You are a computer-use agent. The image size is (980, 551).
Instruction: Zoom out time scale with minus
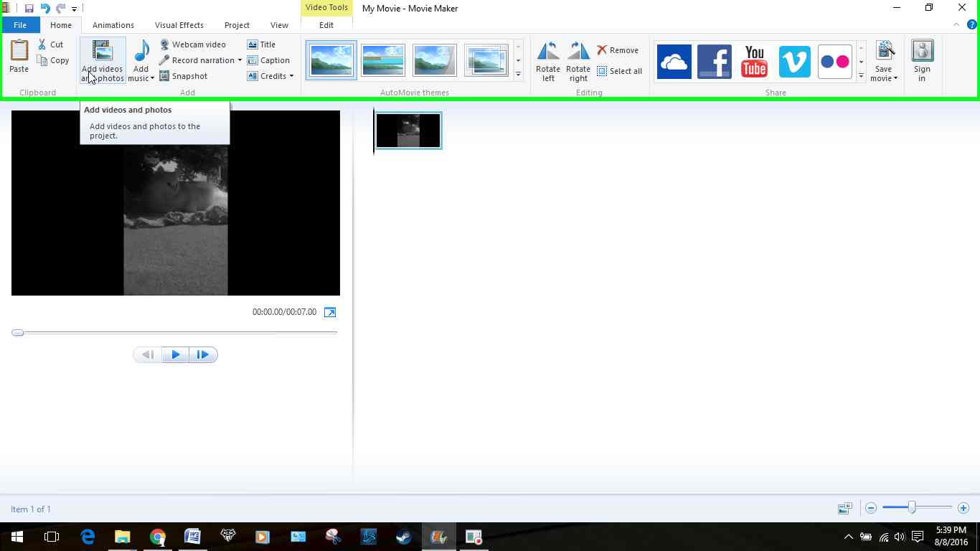[x=871, y=508]
